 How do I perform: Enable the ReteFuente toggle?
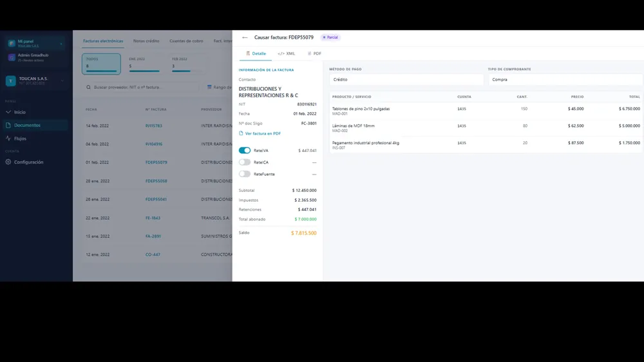point(244,174)
